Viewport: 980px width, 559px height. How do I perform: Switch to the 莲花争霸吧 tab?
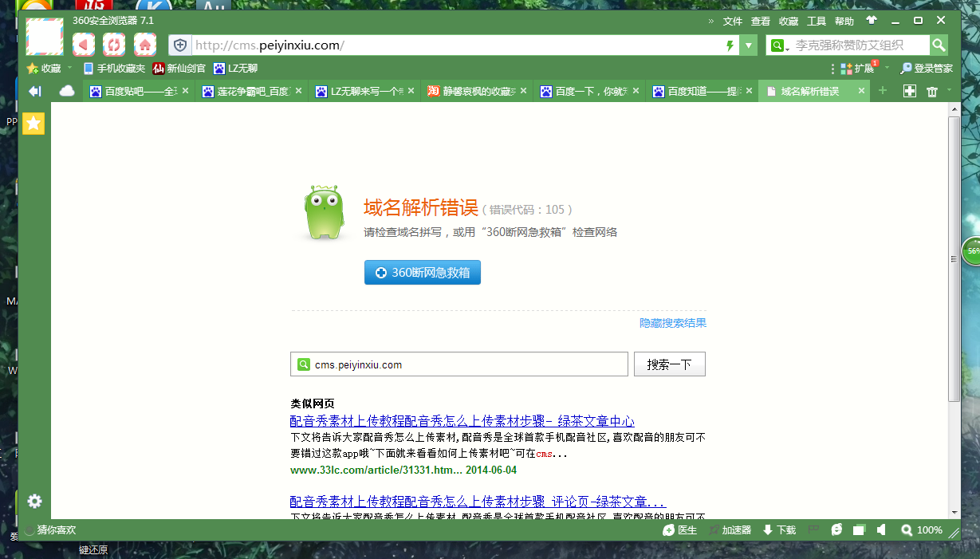pos(252,92)
